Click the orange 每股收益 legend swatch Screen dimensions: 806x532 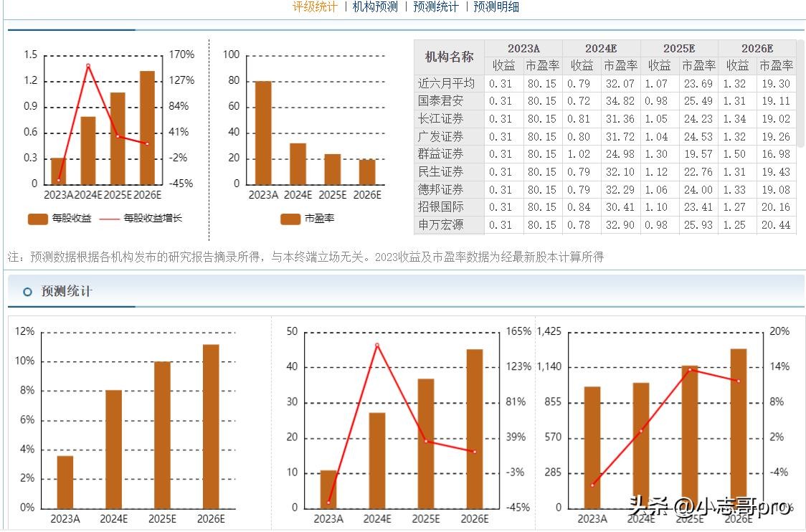coord(37,218)
